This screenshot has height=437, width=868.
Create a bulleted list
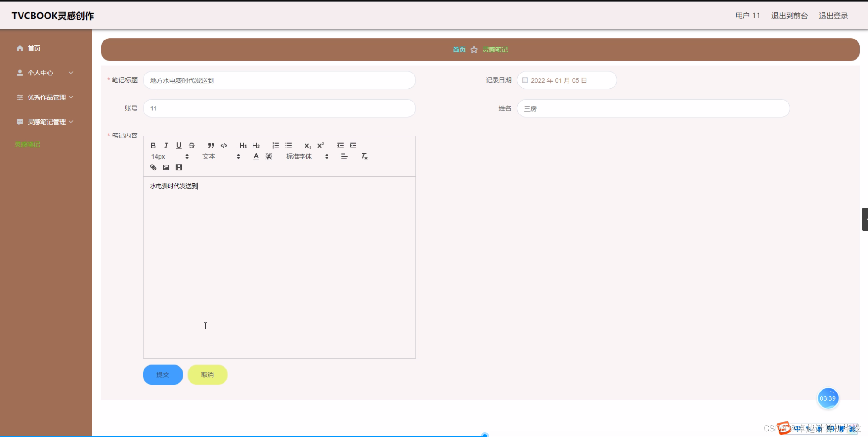[288, 146]
